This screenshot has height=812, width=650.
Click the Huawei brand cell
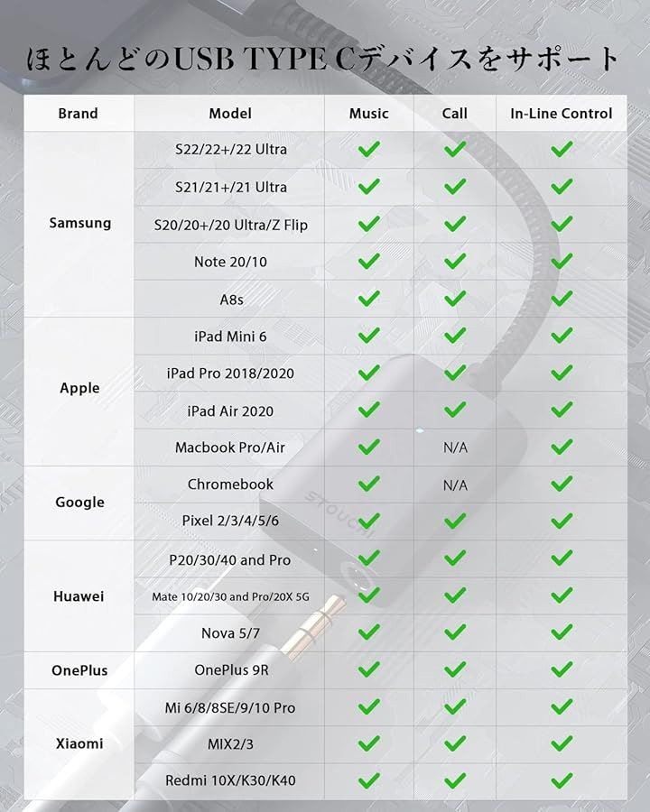click(79, 596)
